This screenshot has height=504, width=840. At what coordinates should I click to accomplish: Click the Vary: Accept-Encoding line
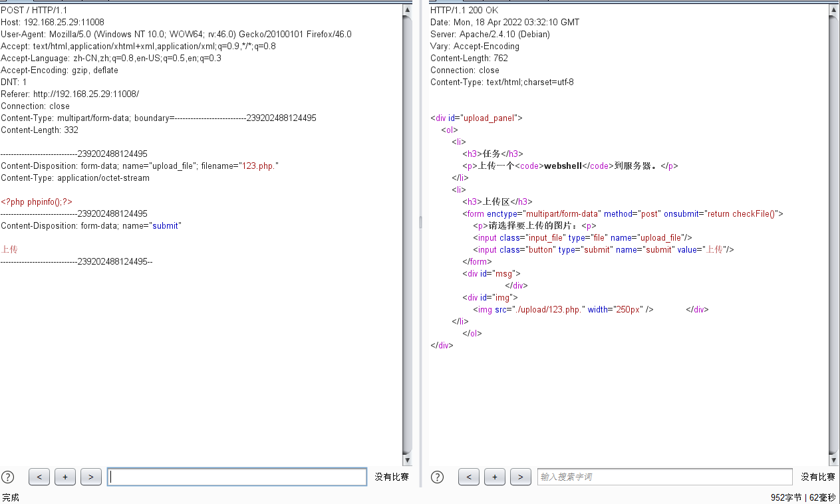475,47
